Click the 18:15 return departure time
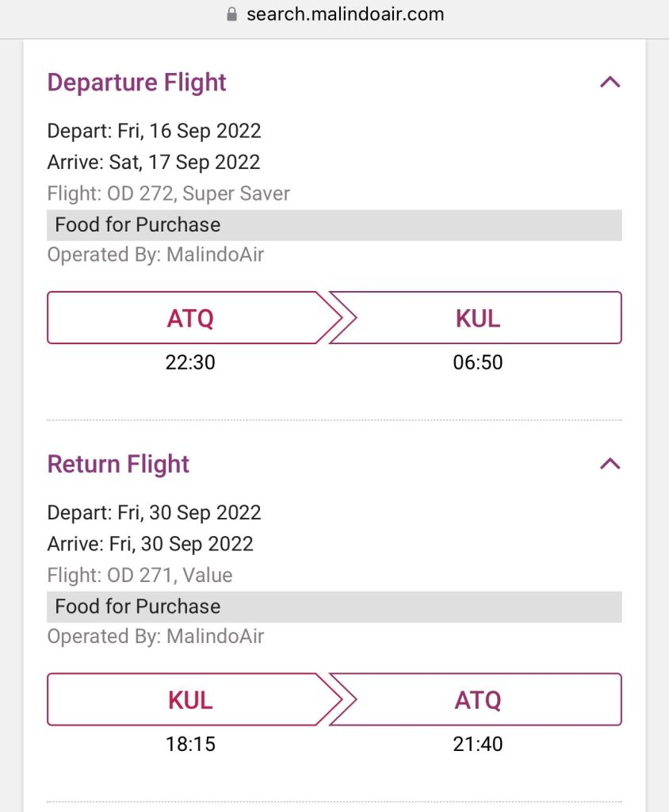669x812 pixels. coord(190,744)
